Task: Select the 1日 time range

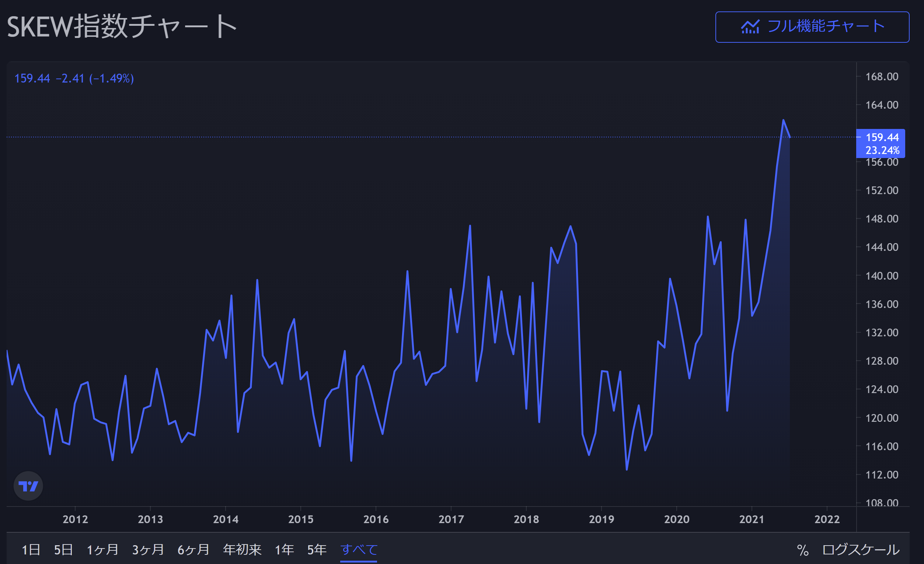Action: 31,550
